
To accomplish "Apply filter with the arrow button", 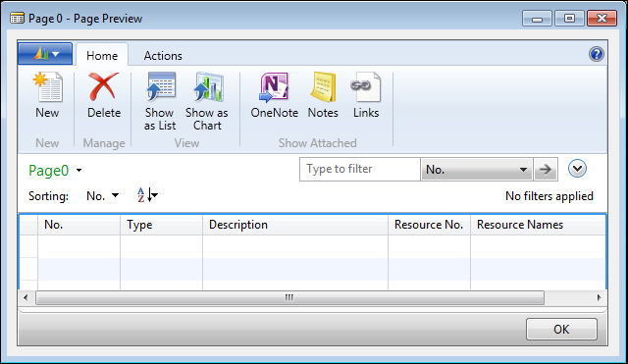I will [x=546, y=170].
